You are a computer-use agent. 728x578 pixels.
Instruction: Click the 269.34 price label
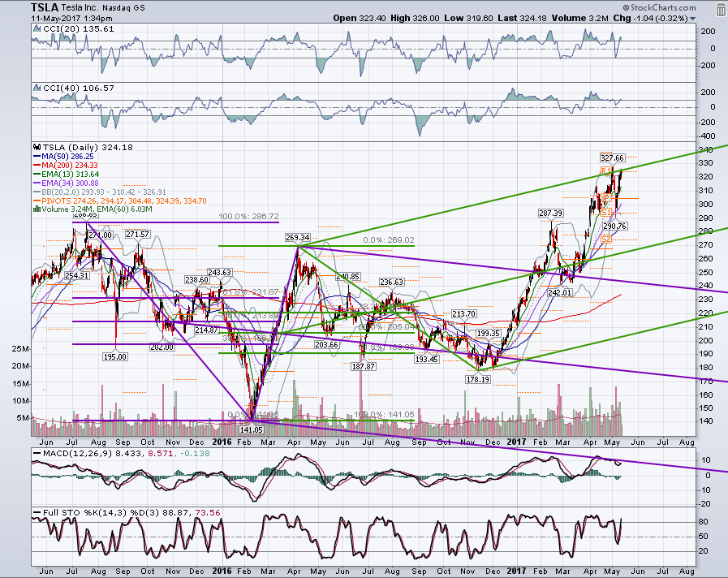pyautogui.click(x=298, y=238)
